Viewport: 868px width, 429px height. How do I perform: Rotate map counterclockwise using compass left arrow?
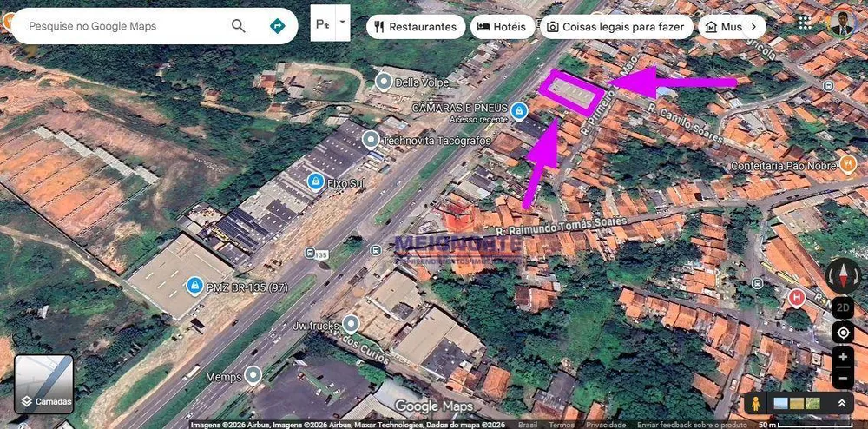(x=831, y=277)
